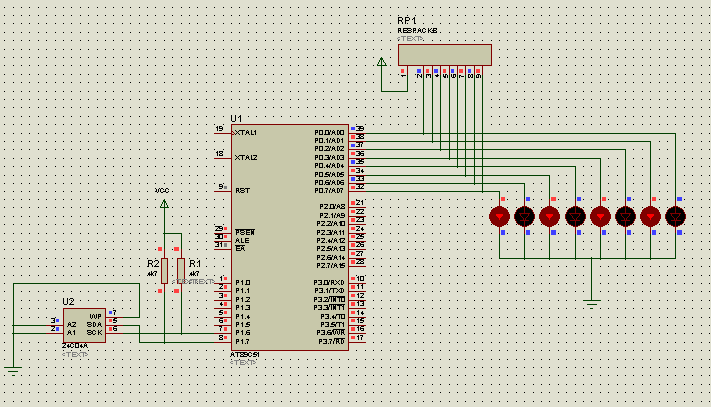Click the SDA pin label on U2
Image resolution: width=711 pixels, height=407 pixels.
point(94,325)
